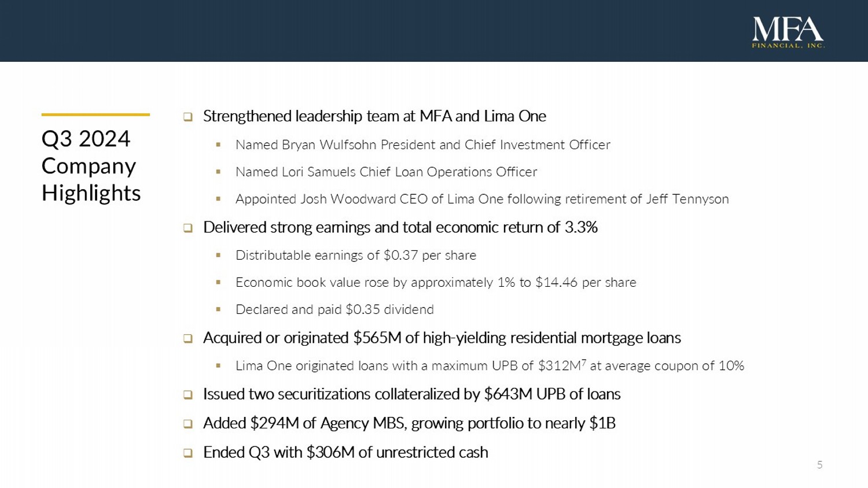Click small bullet before "Economic book value"
868x488 pixels.
pos(218,282)
